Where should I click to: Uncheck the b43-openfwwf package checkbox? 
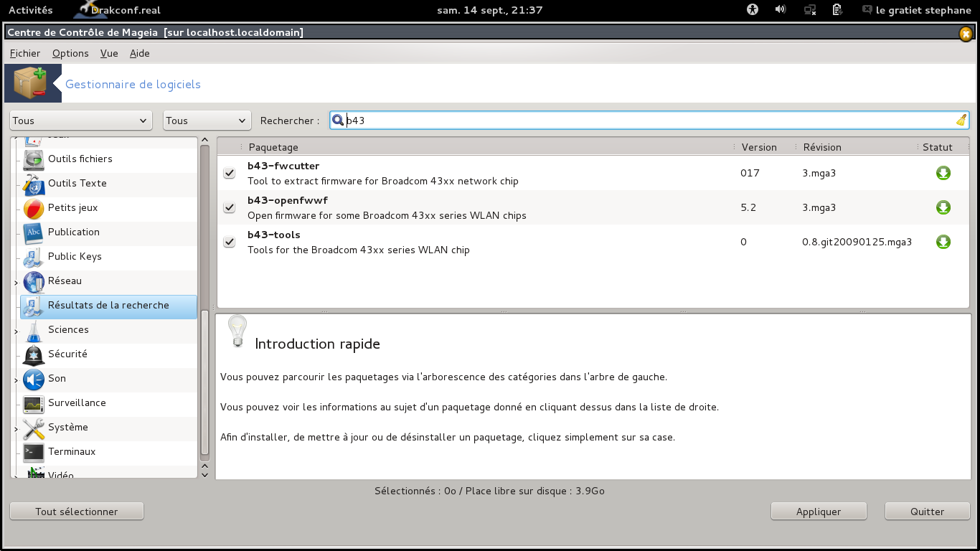[230, 207]
